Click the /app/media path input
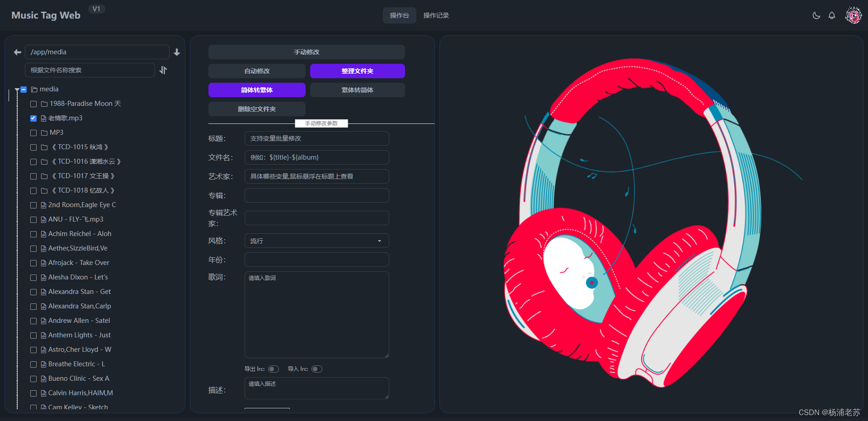 (x=97, y=52)
